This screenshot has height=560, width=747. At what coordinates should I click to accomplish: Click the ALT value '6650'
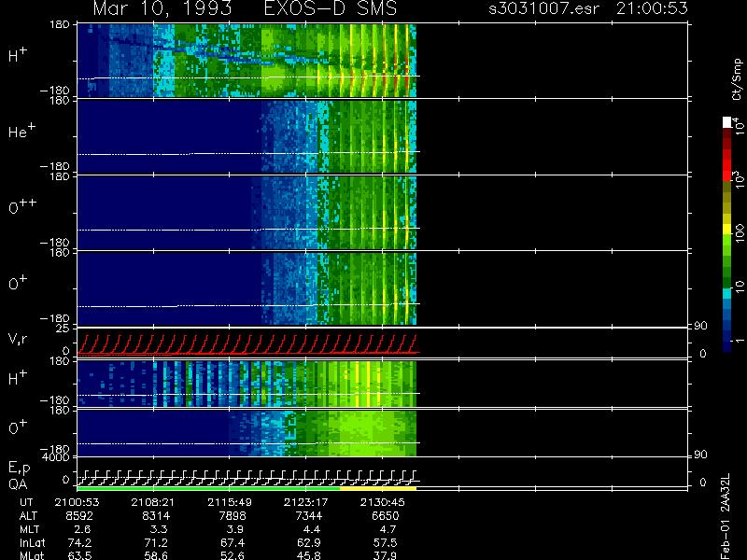tap(385, 516)
